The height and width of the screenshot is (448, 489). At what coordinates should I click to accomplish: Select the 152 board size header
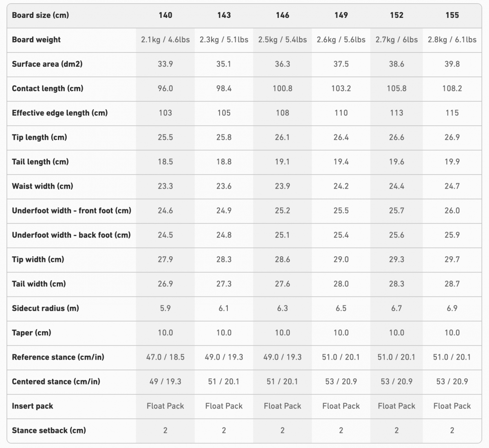click(396, 15)
